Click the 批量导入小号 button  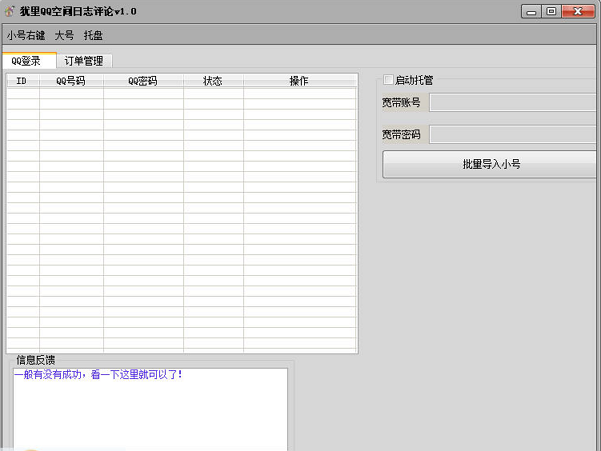[490, 164]
